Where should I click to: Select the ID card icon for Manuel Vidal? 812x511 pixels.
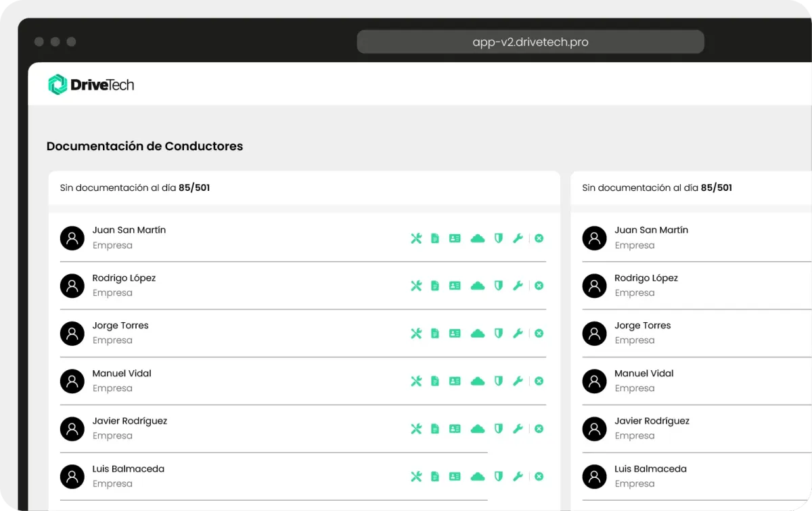point(455,381)
